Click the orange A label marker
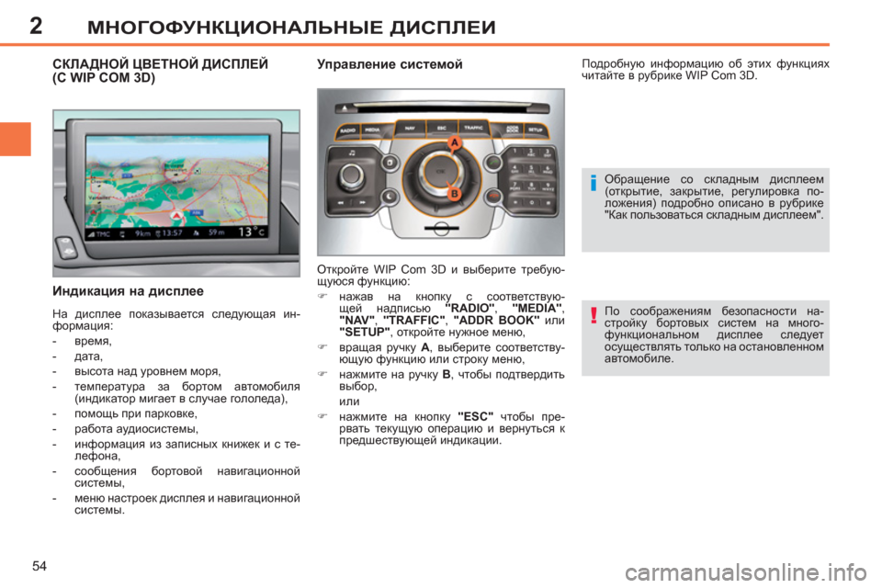Screen dimensions: 882x588 [455, 143]
